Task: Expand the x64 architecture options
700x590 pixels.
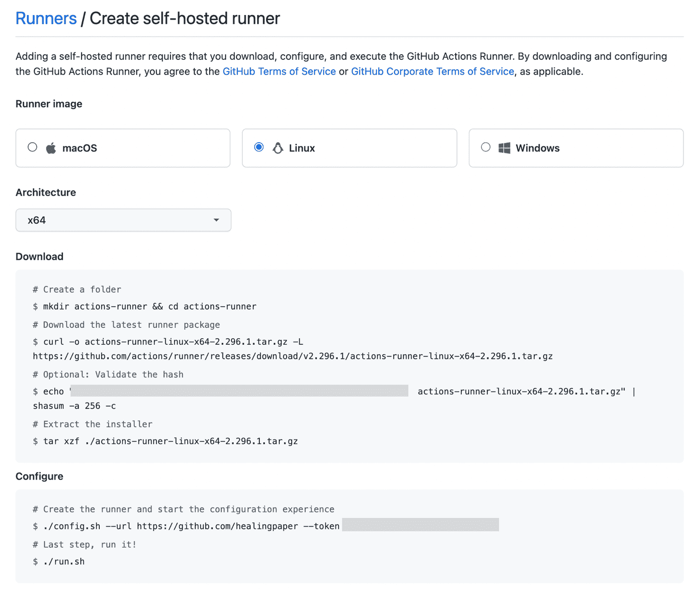Action: [x=123, y=220]
